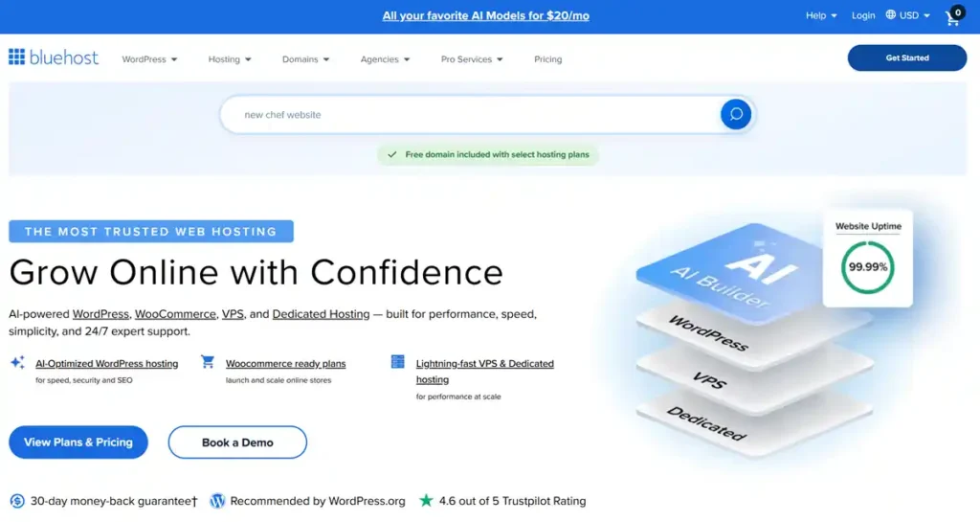Screen dimensions: 980x522
Task: Open the inline WordPress link in hero text
Action: click(x=100, y=314)
